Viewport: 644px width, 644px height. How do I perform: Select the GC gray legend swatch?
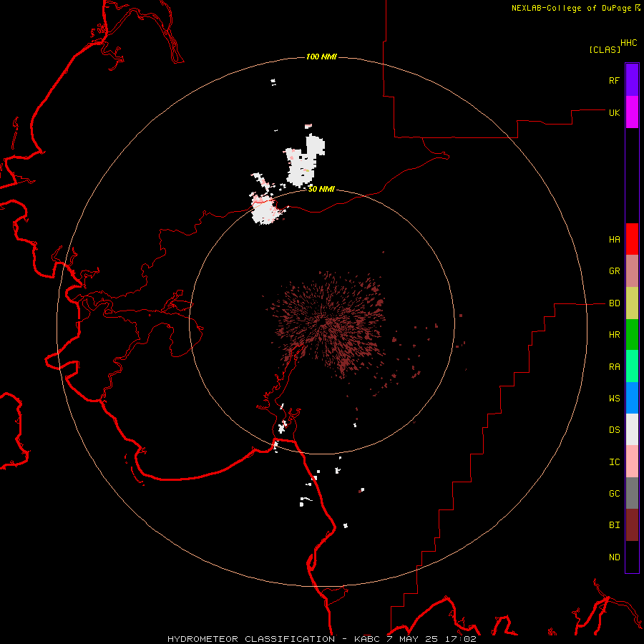pyautogui.click(x=632, y=493)
